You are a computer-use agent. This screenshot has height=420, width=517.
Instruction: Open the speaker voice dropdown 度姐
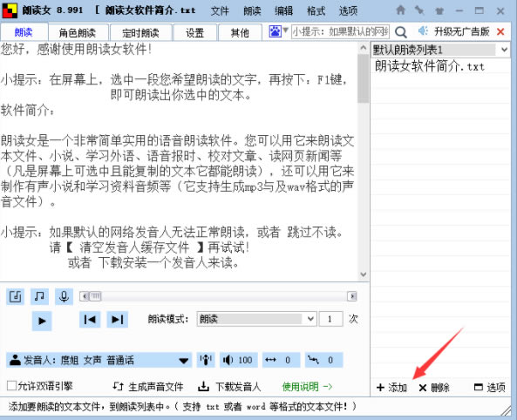(x=99, y=360)
